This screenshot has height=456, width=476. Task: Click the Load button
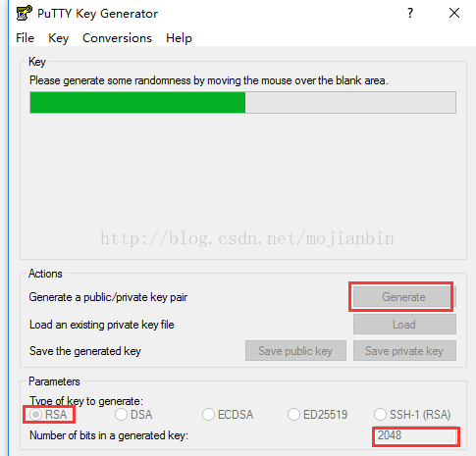[x=404, y=325]
